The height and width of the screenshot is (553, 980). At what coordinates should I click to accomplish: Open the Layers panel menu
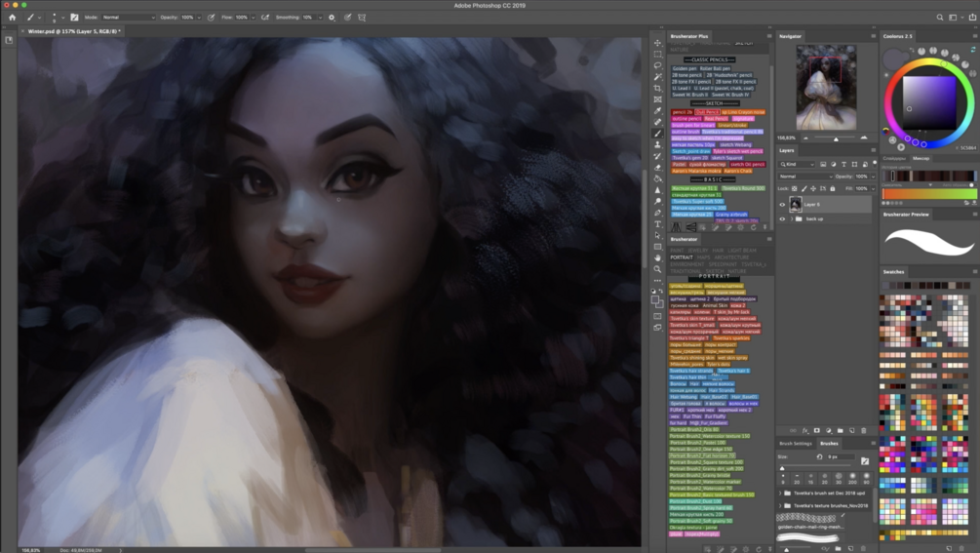coord(873,150)
